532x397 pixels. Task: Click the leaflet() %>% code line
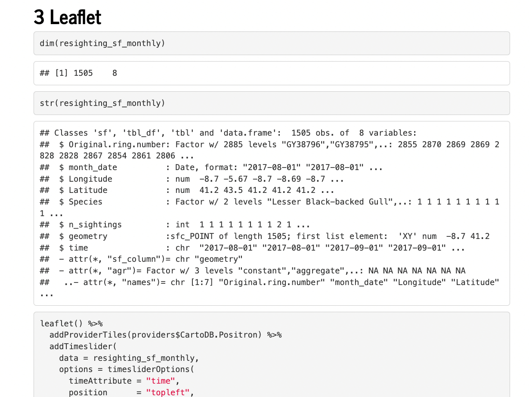[71, 324]
